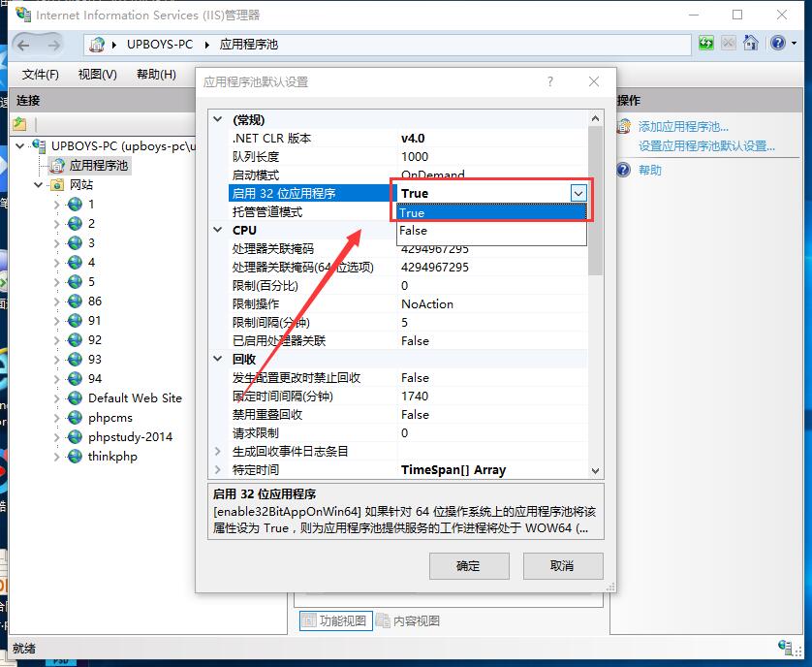This screenshot has height=667, width=812.
Task: Collapse the 网站 tree node
Action: [39, 185]
